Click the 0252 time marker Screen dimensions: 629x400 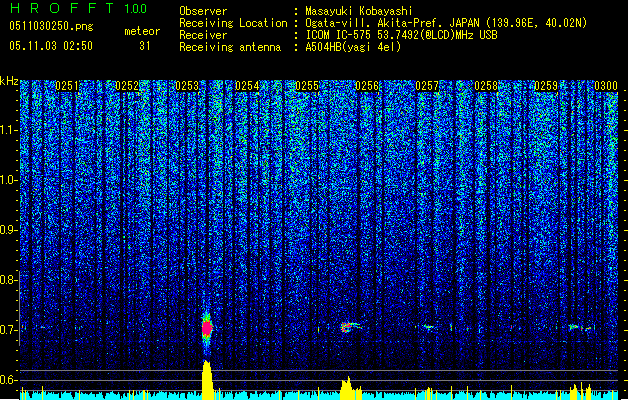click(127, 86)
